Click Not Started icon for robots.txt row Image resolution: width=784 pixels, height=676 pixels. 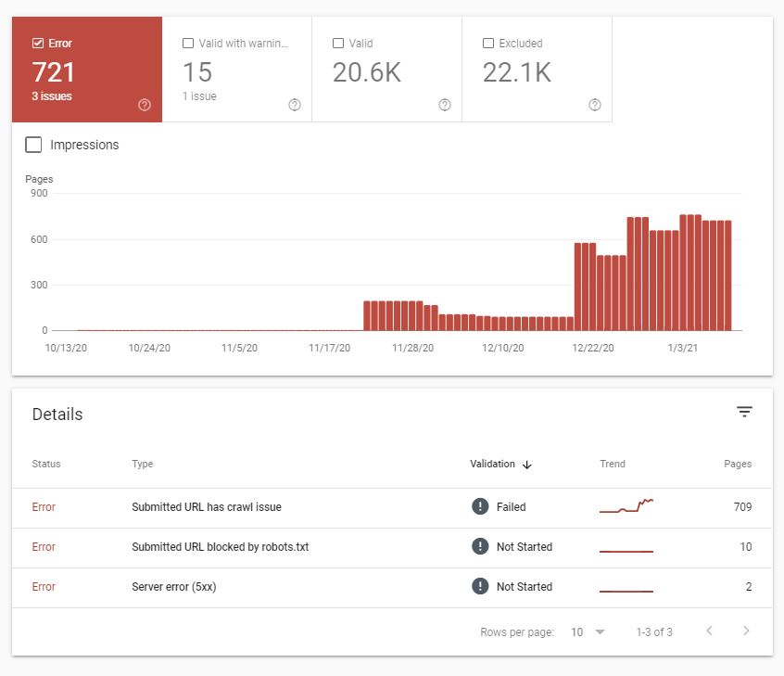[x=480, y=546]
